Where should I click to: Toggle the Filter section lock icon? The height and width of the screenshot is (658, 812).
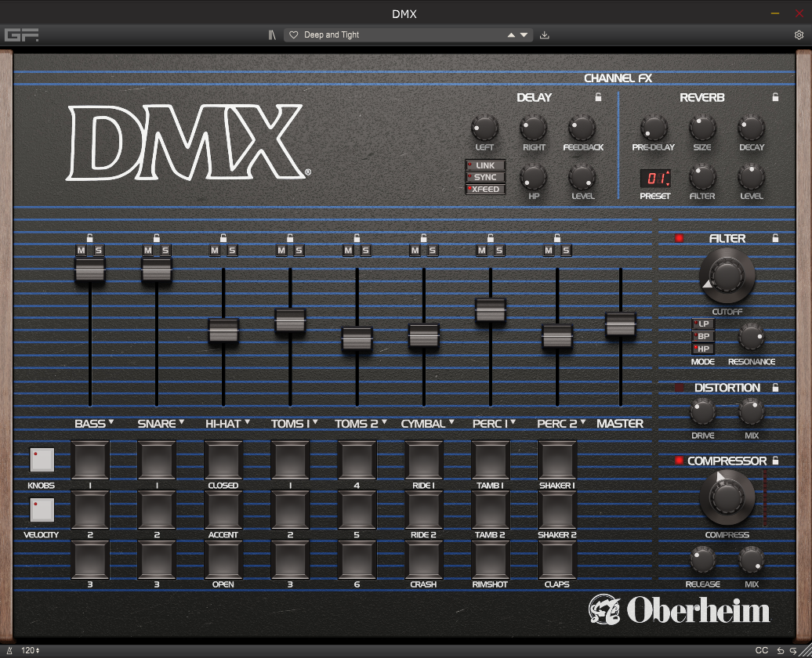point(775,238)
